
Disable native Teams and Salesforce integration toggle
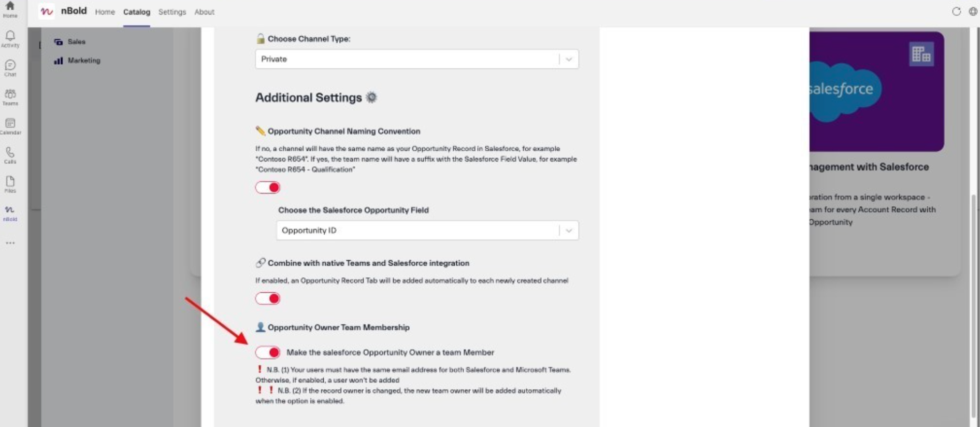[x=268, y=298]
